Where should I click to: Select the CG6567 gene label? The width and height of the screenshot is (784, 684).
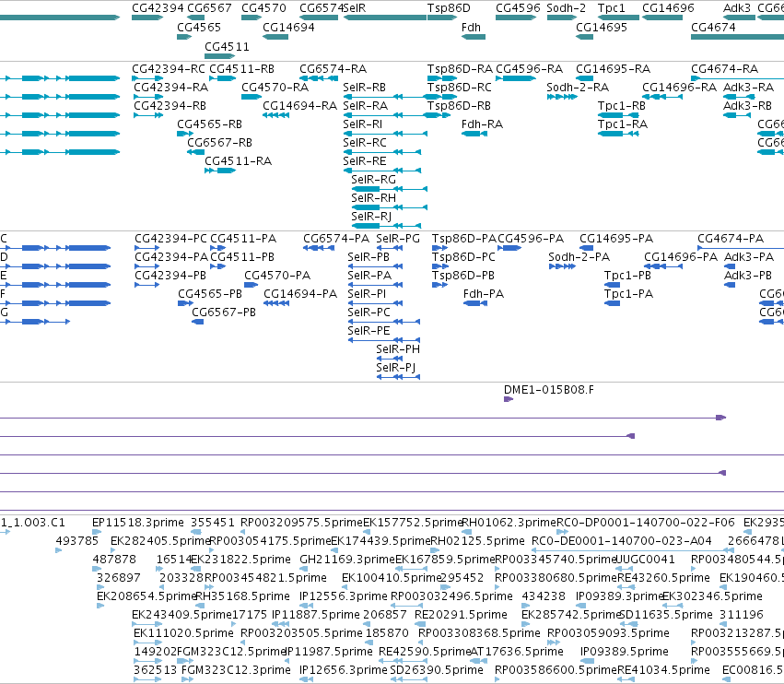point(209,8)
